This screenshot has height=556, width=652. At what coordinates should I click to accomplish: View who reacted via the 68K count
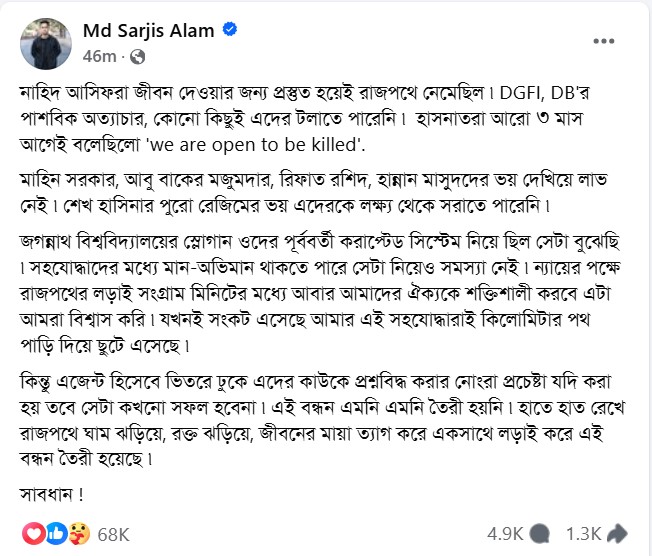[x=112, y=534]
